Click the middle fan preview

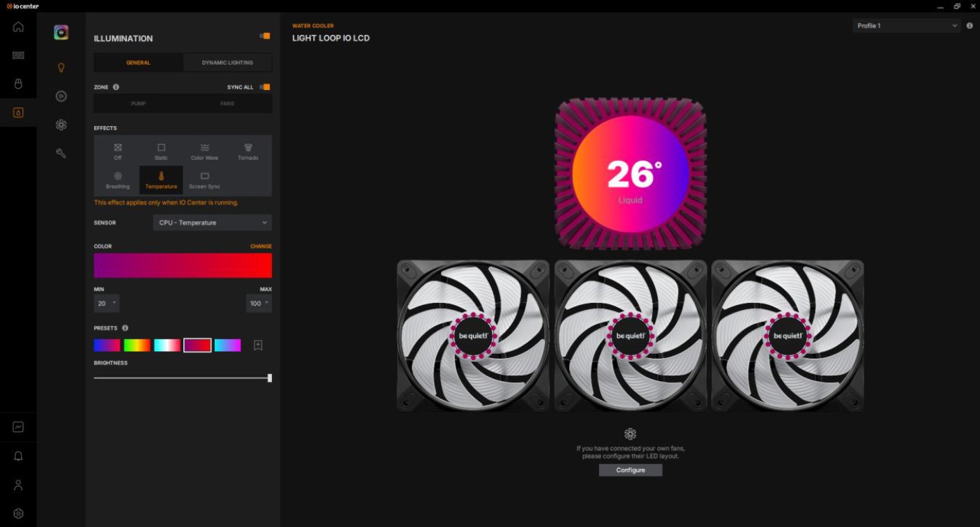point(631,336)
